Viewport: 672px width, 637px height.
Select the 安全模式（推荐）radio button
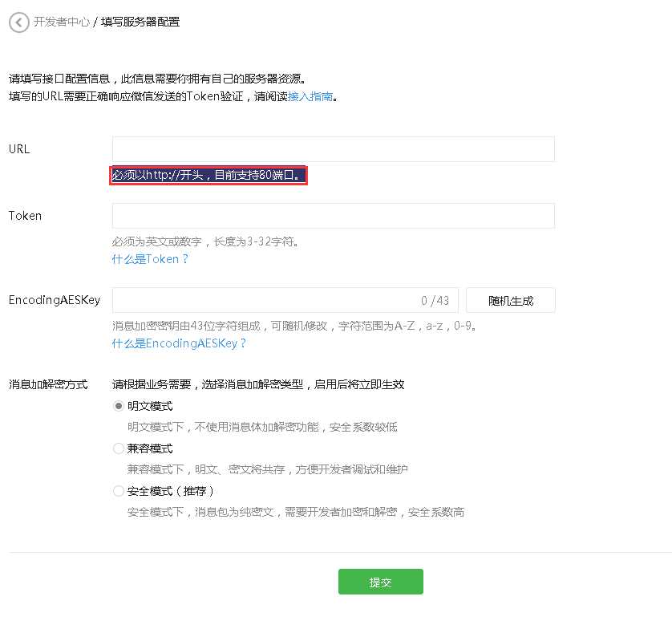119,491
